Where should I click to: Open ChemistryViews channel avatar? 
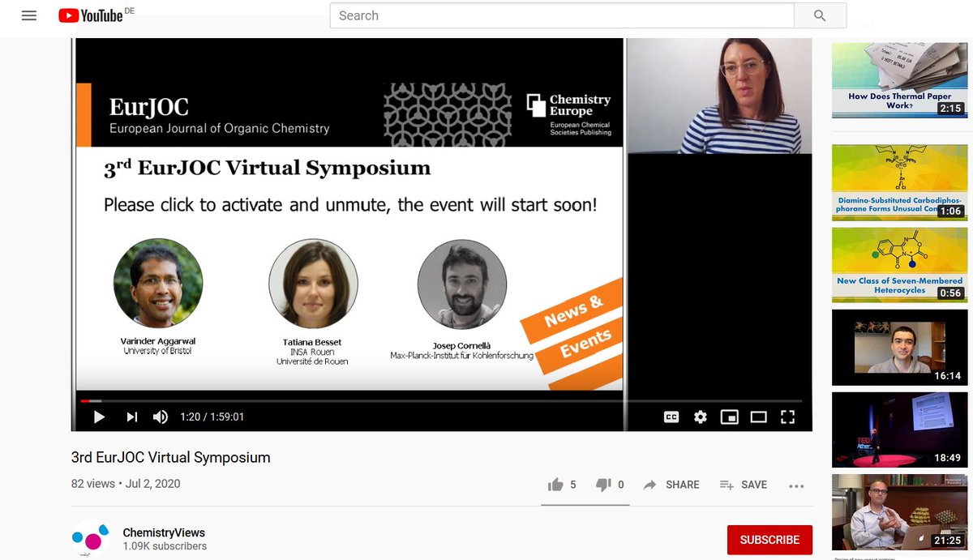point(91,539)
